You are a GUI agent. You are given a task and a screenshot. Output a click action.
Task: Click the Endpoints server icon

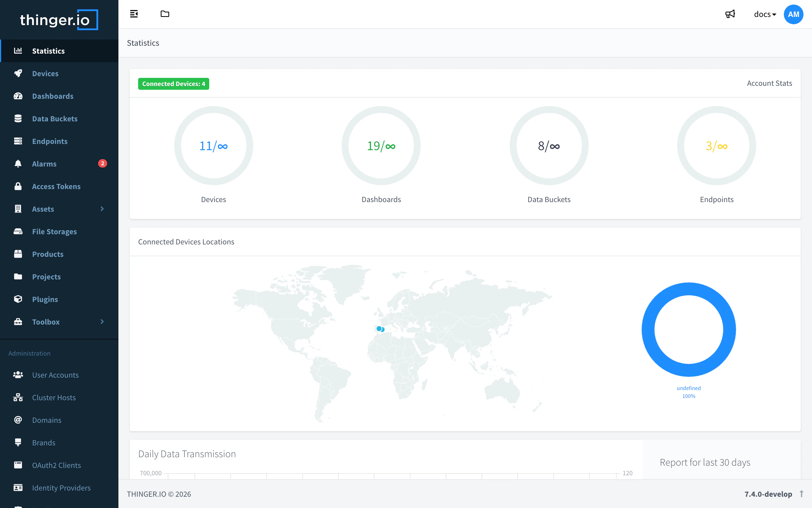click(x=18, y=141)
